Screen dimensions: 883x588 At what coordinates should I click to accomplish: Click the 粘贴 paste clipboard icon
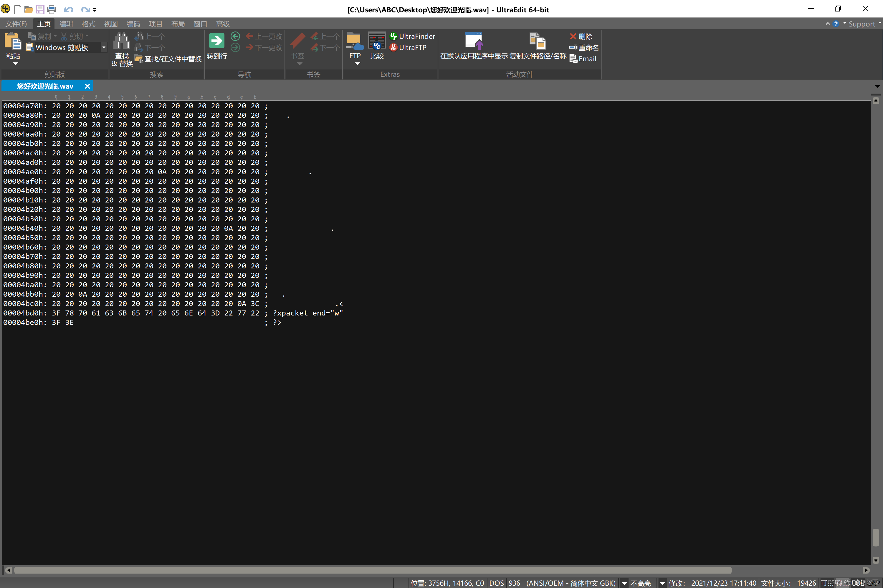13,41
